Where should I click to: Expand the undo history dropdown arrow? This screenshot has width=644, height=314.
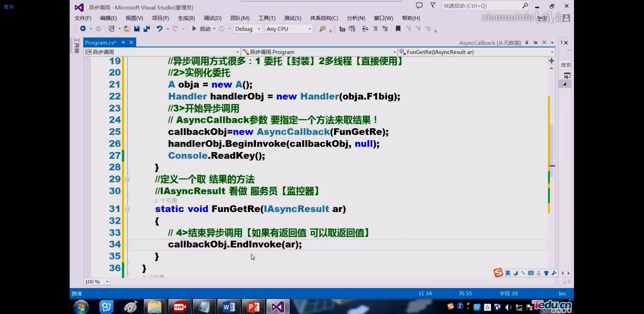tap(168, 29)
